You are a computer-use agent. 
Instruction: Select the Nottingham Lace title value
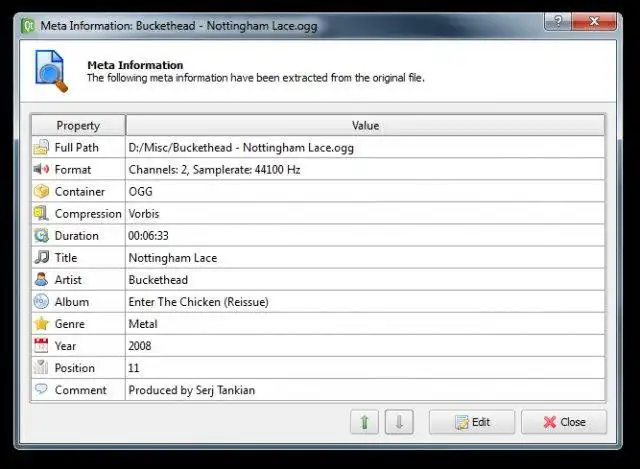365,258
